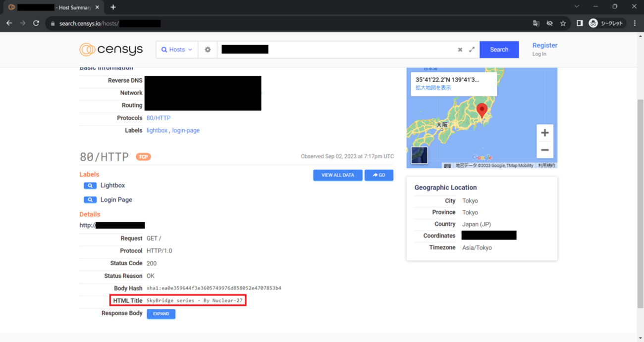Select the Host Summary browser tab
This screenshot has width=644, height=342.
[x=54, y=7]
